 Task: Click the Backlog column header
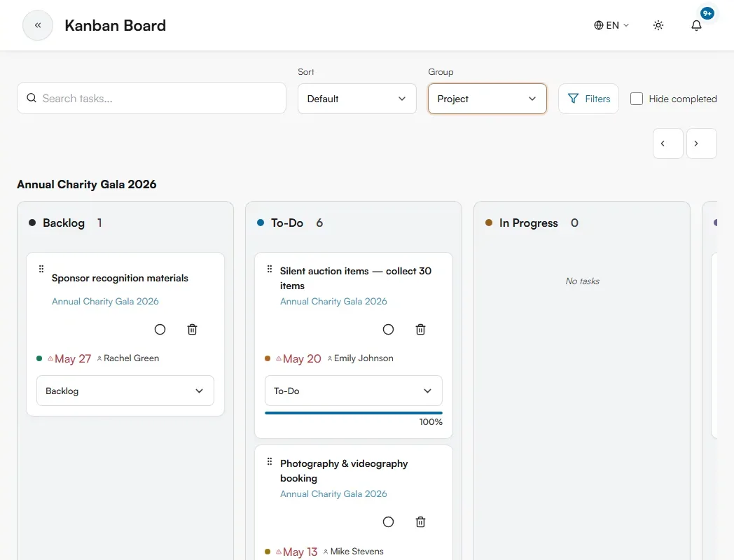[64, 223]
